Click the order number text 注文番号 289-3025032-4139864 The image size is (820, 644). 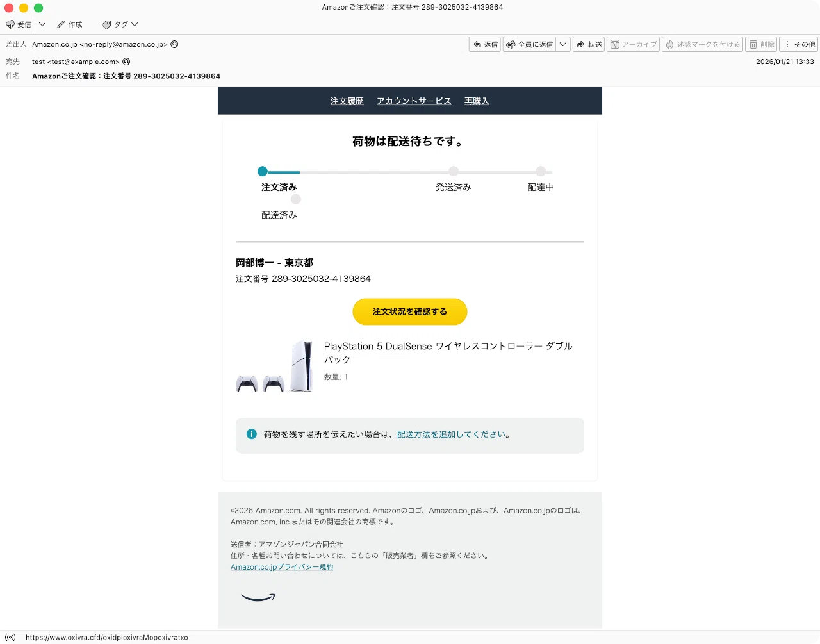[303, 279]
